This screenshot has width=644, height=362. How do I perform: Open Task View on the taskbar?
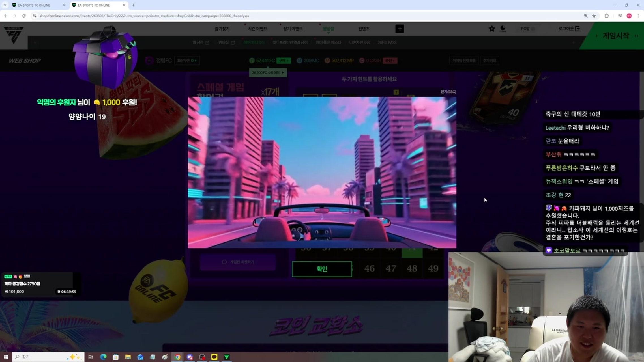coord(91,357)
